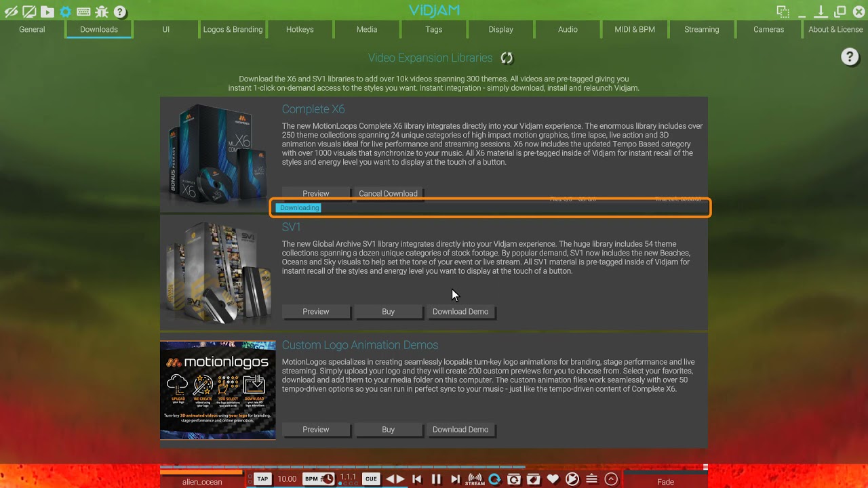Select the Downloads tab
Viewport: 868px width, 488px height.
(99, 29)
